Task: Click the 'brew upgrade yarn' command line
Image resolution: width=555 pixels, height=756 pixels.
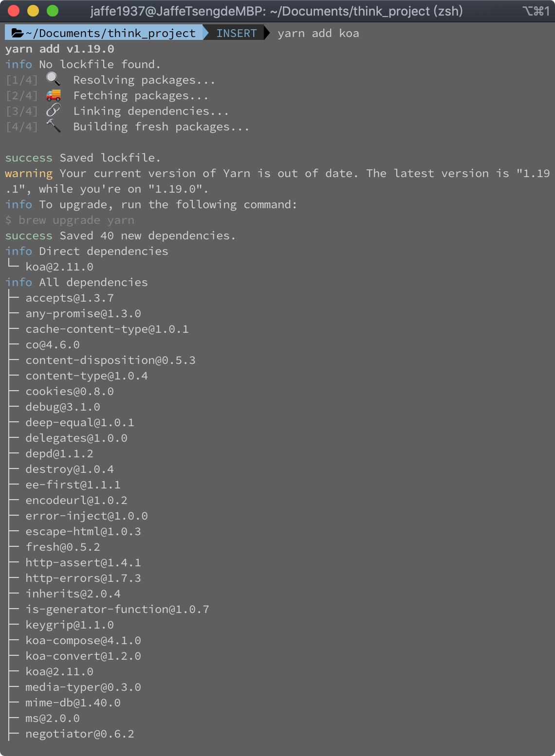Action: pos(70,220)
